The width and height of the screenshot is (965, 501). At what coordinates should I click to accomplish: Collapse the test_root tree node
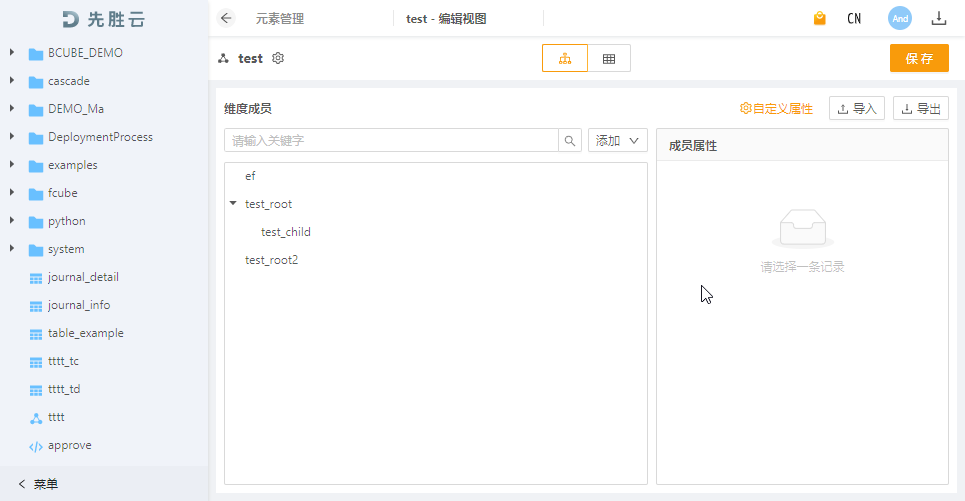point(233,203)
